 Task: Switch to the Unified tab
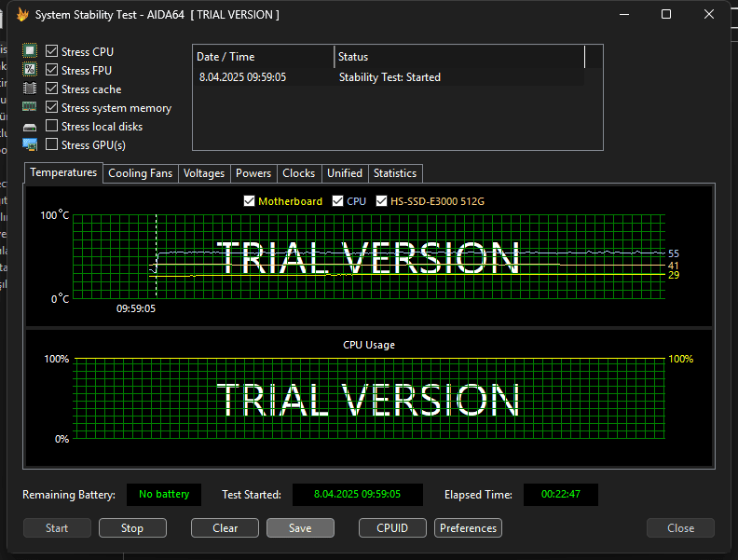point(345,173)
